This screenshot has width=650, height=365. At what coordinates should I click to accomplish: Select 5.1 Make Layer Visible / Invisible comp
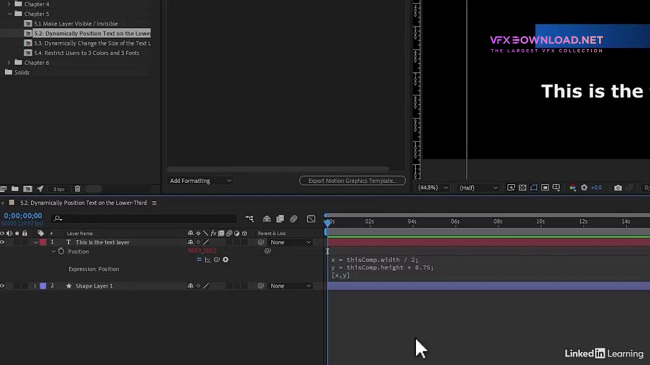76,24
